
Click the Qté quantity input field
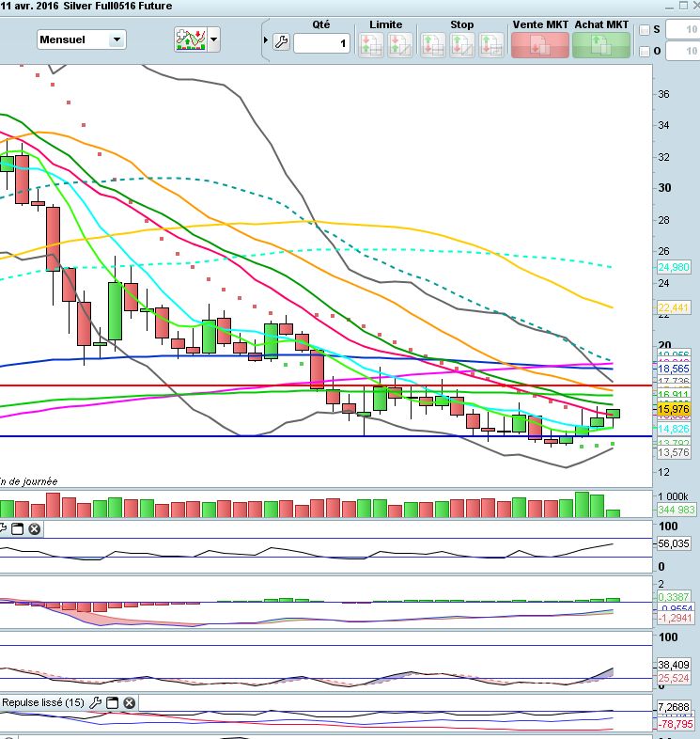pyautogui.click(x=321, y=43)
